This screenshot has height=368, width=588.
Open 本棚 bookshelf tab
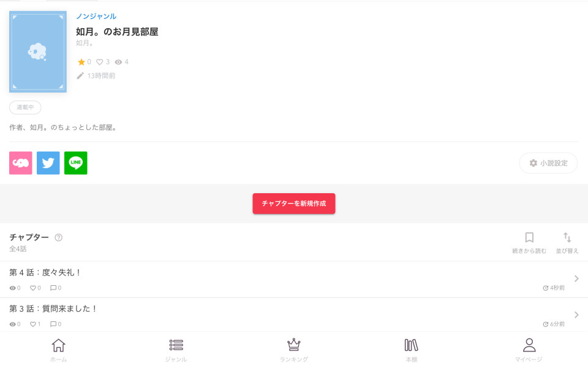(x=412, y=350)
